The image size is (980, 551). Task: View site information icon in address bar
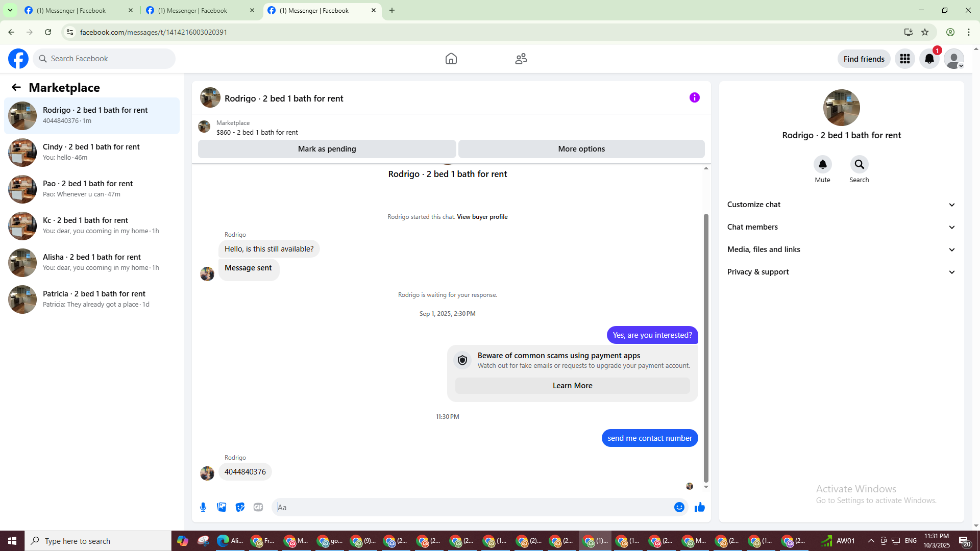point(70,32)
